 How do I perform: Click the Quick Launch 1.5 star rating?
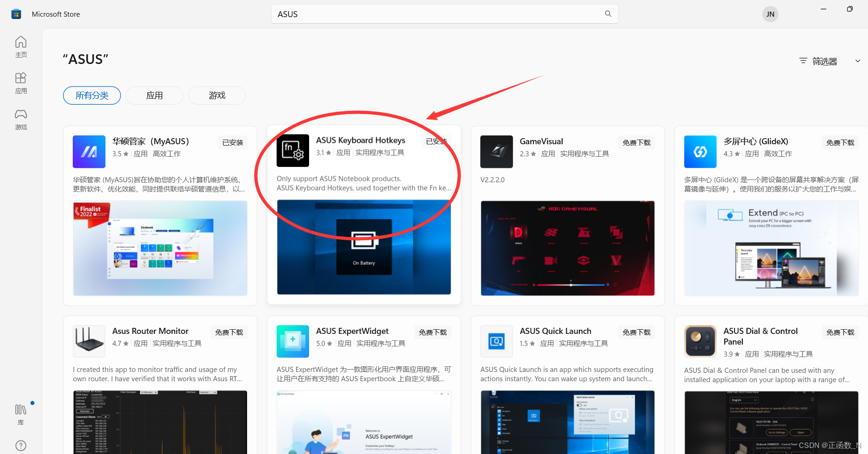(x=527, y=344)
